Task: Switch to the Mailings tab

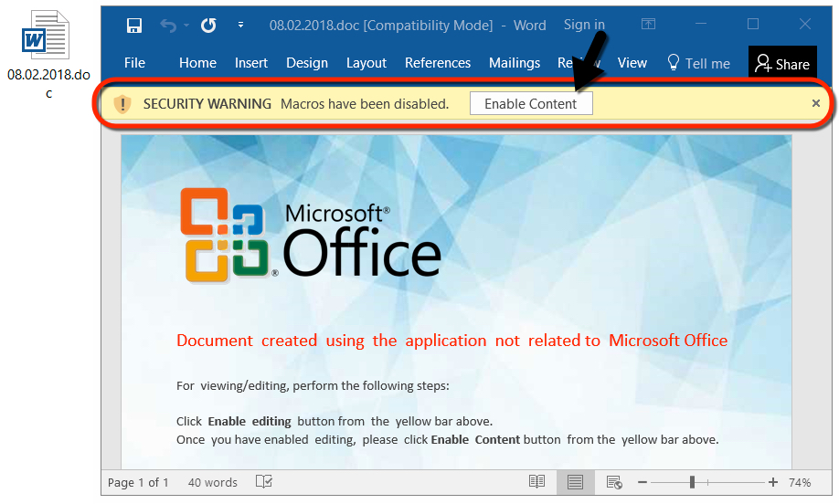Action: (515, 63)
